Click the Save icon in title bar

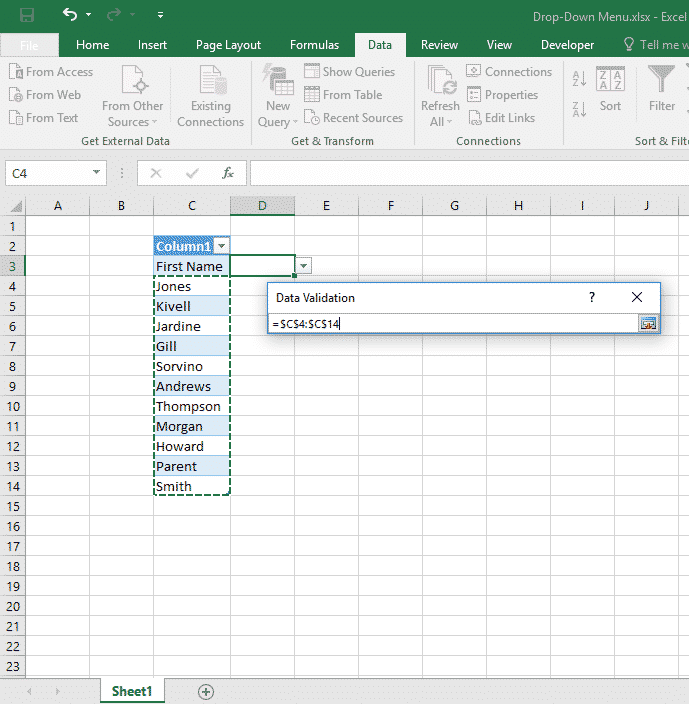coord(26,15)
